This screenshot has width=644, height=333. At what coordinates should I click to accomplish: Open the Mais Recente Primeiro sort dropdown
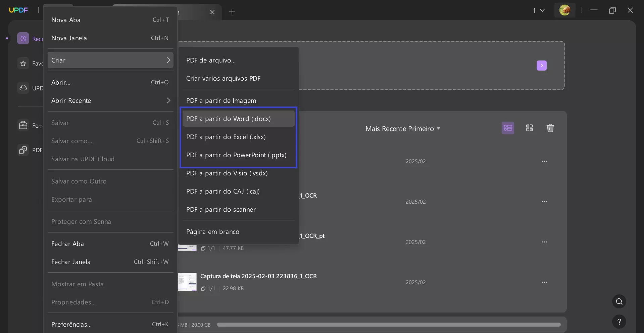point(402,129)
